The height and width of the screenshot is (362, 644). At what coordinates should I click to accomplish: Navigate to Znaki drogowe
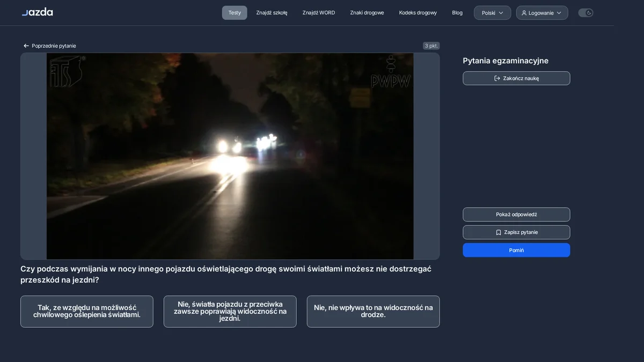point(367,13)
